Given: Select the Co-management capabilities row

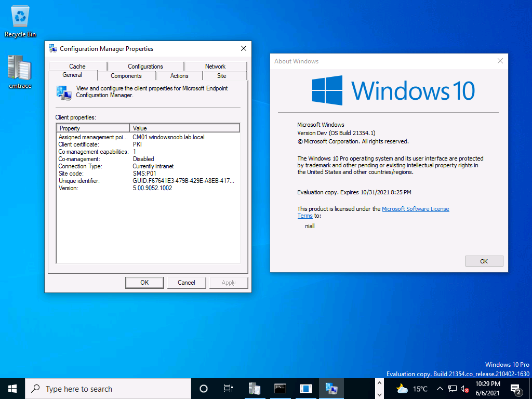Looking at the screenshot, I should point(148,152).
